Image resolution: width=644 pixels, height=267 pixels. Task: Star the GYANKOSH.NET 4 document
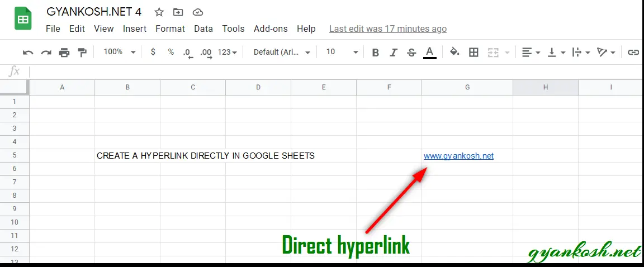[x=159, y=12]
